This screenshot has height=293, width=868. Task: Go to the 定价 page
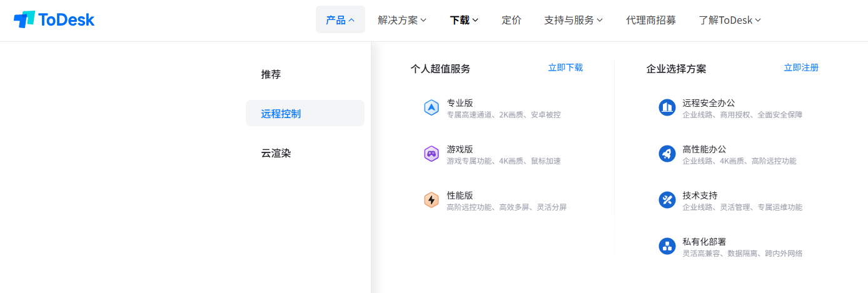click(x=512, y=20)
